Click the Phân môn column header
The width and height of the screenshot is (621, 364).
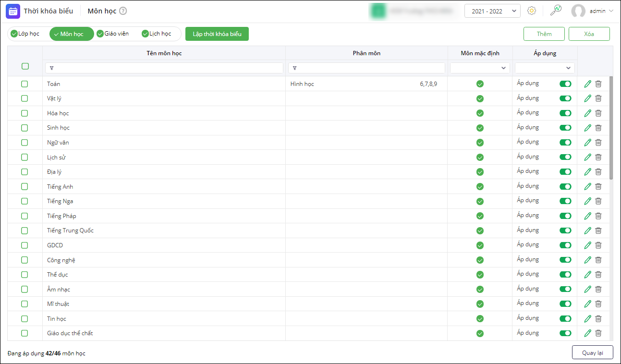tap(366, 53)
